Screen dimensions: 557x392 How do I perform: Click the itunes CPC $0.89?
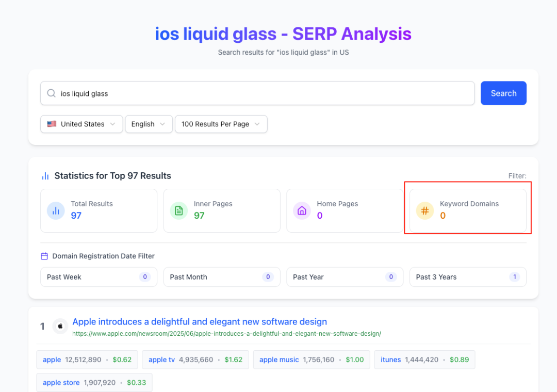tap(460, 360)
